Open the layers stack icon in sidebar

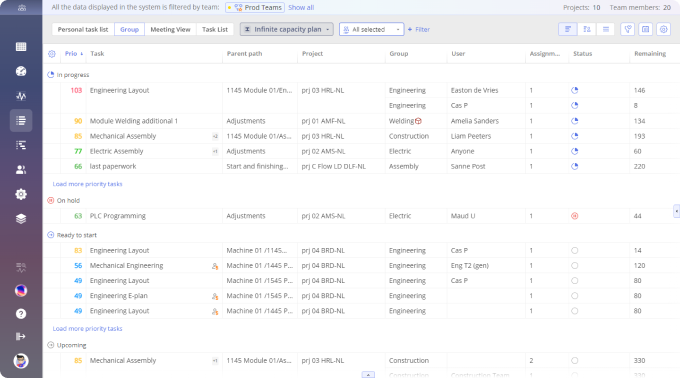point(21,219)
